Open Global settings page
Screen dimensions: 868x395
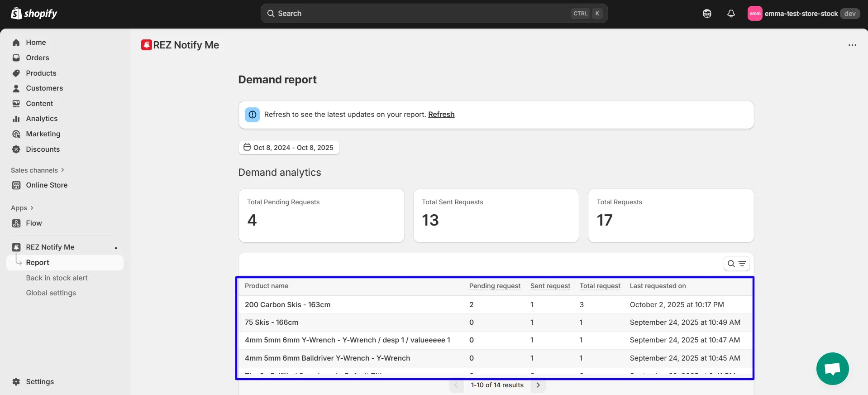click(51, 293)
